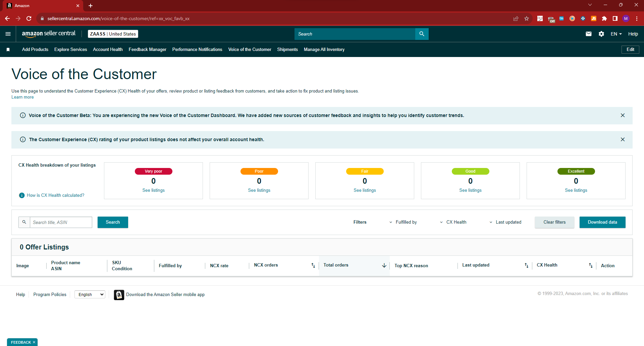Click the bookmark icon in the favorites bar
The height and width of the screenshot is (346, 644).
8,50
